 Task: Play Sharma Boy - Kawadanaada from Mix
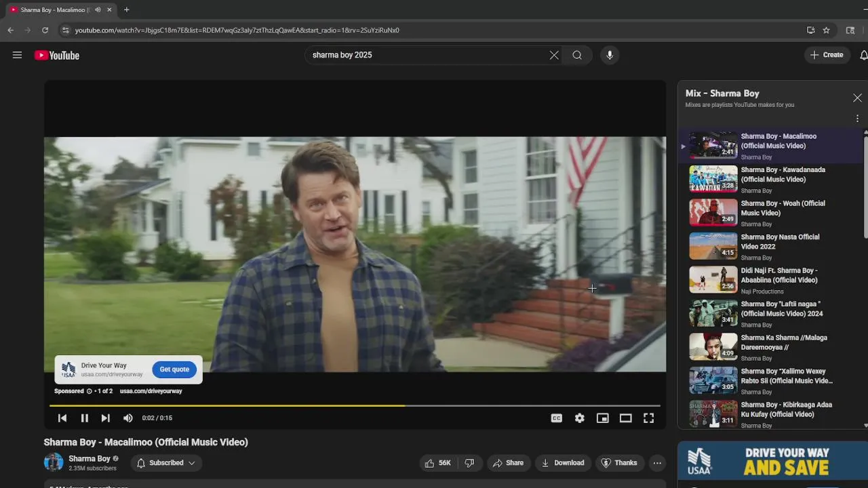(771, 179)
